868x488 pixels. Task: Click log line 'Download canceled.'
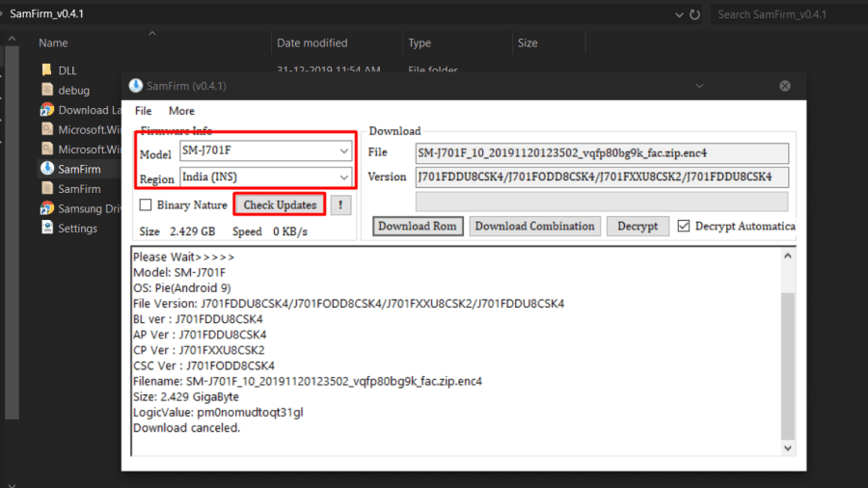click(x=186, y=427)
